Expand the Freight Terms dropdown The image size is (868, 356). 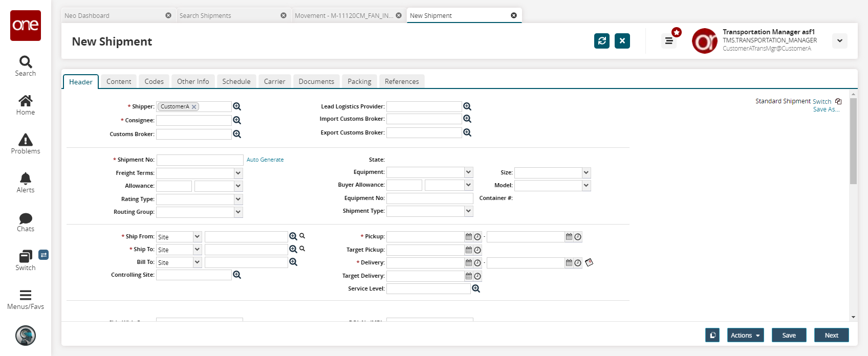click(x=238, y=173)
